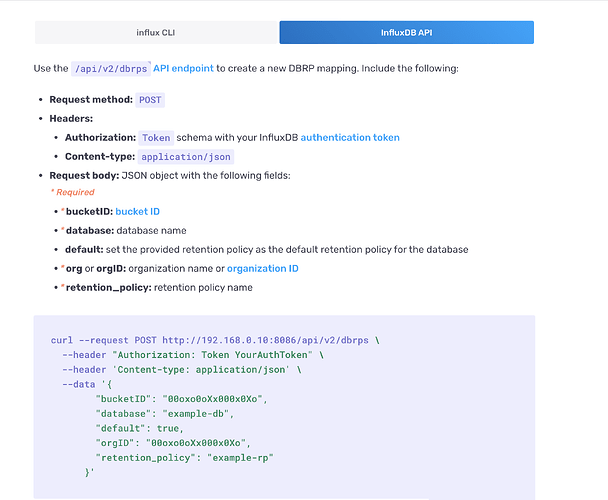This screenshot has width=608, height=500.
Task: Open the API endpoint link
Action: coord(183,69)
